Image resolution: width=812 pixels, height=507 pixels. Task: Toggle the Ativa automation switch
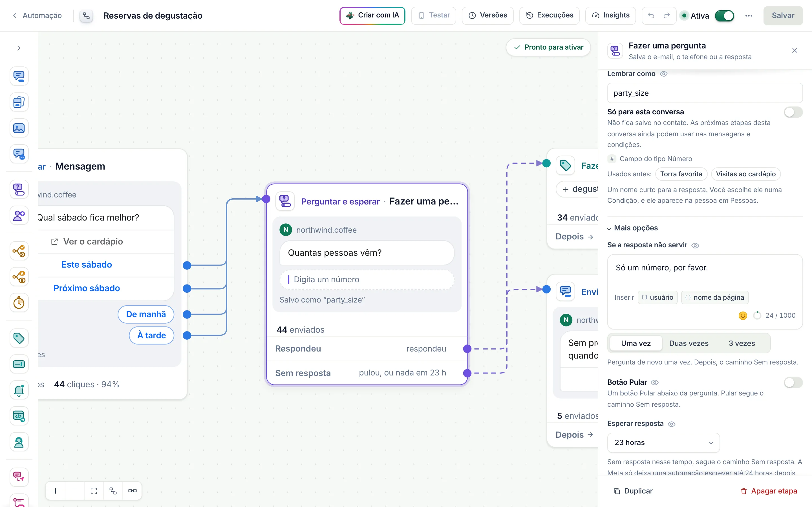[x=724, y=16]
